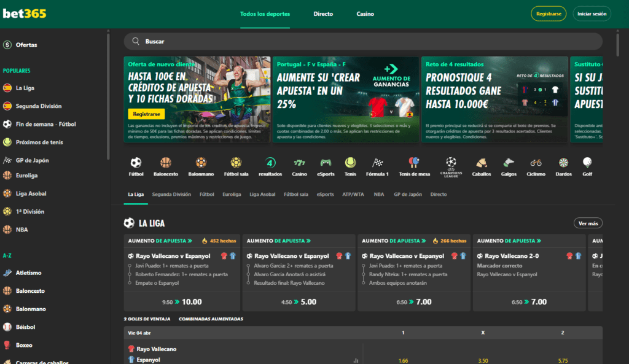Pick home win odds 1.66

pos(403,360)
